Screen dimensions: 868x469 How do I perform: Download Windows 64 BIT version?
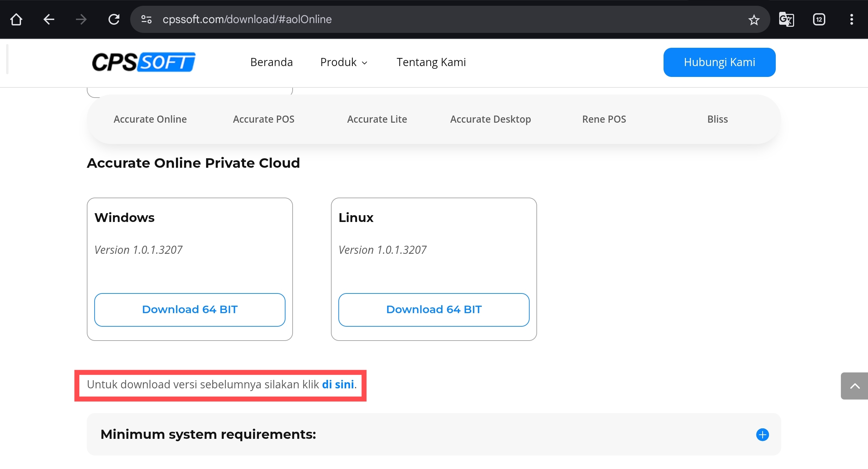tap(190, 310)
